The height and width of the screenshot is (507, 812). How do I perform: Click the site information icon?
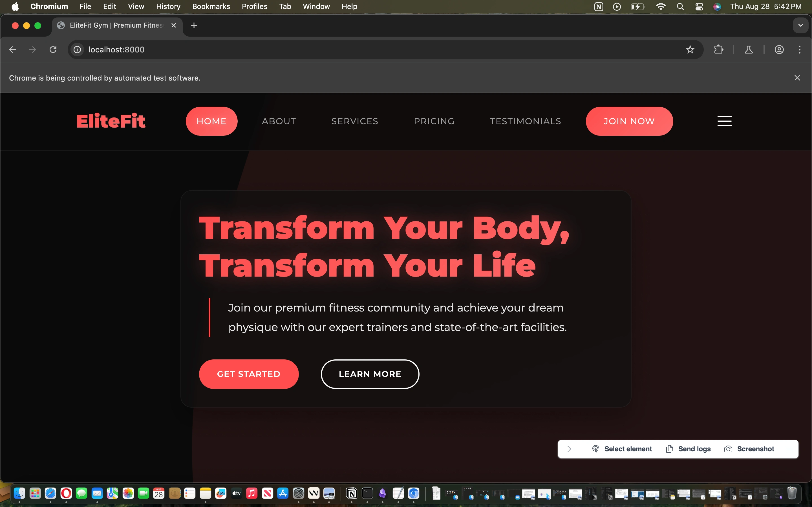(77, 50)
